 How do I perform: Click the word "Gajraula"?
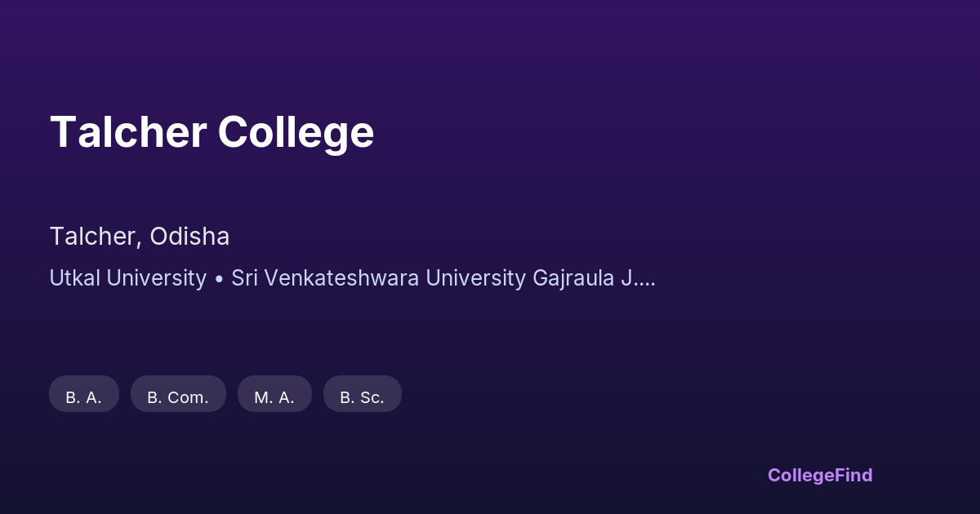point(573,278)
